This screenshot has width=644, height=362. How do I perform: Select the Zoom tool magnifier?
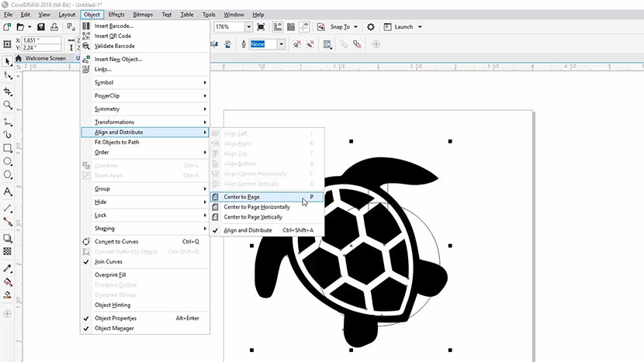point(8,105)
